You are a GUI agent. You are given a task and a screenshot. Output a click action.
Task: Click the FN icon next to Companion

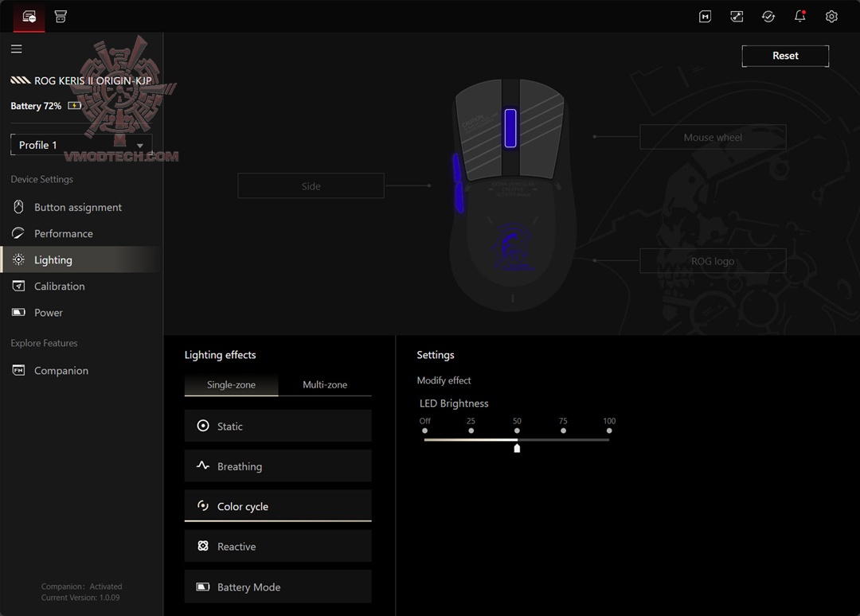pyautogui.click(x=18, y=370)
